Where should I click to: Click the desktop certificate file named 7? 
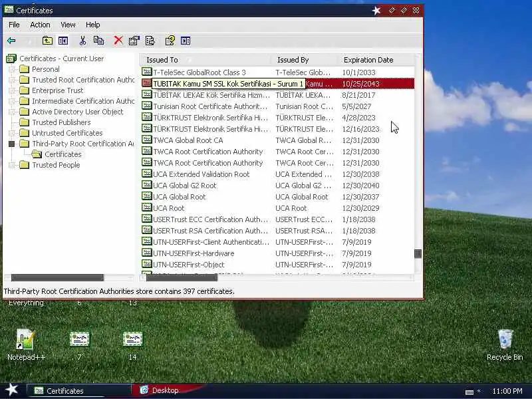tap(79, 339)
